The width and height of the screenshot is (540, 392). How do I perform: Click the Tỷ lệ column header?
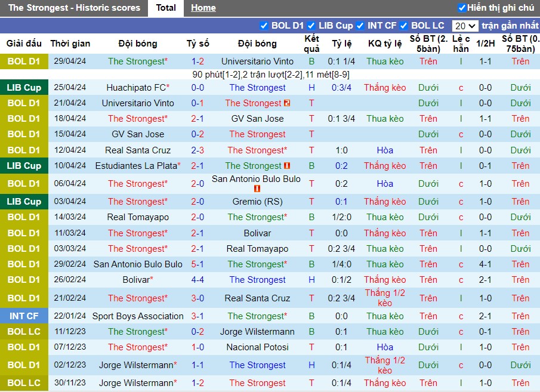(x=342, y=44)
